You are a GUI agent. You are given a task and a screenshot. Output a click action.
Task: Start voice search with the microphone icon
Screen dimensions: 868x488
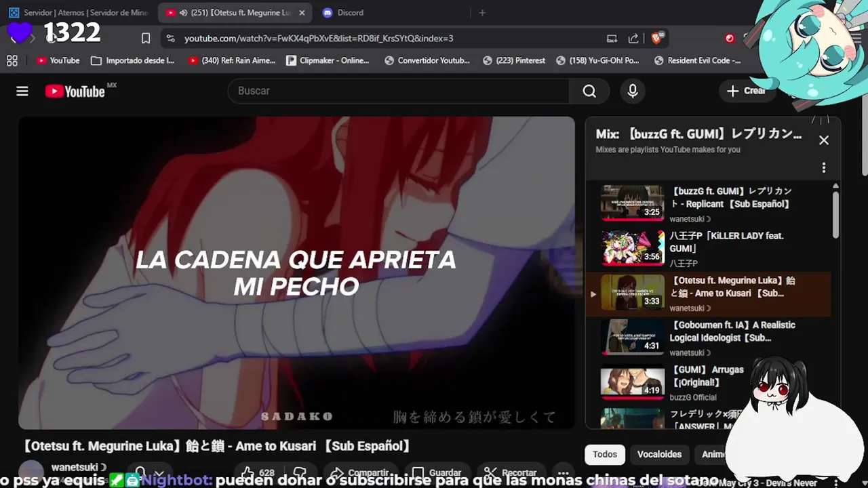point(633,91)
